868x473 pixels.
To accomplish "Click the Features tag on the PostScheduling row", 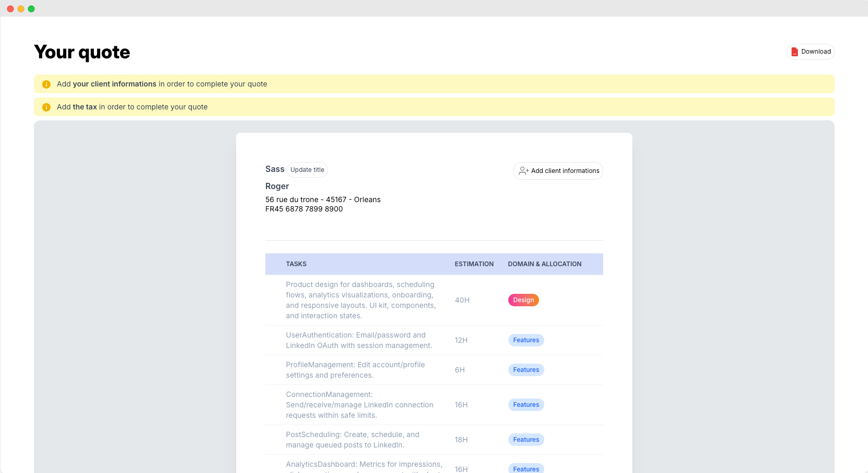I will (525, 440).
